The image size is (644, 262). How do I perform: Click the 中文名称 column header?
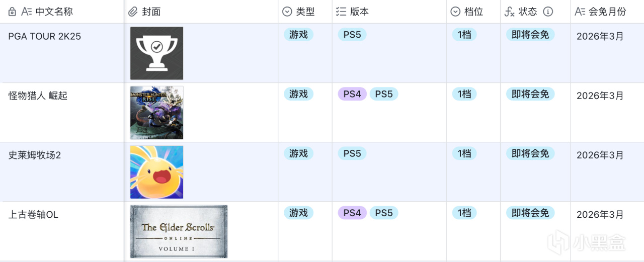click(54, 12)
